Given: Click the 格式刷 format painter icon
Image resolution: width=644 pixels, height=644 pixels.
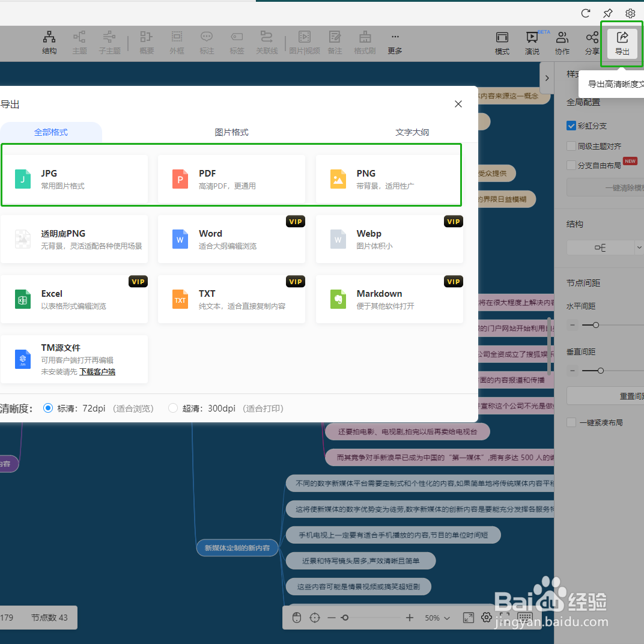Looking at the screenshot, I should (365, 43).
